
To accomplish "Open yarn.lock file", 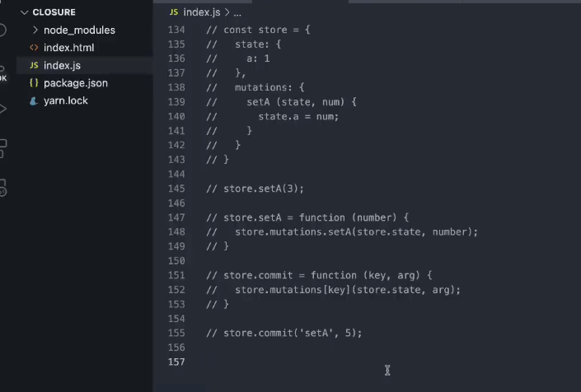I will [x=66, y=100].
